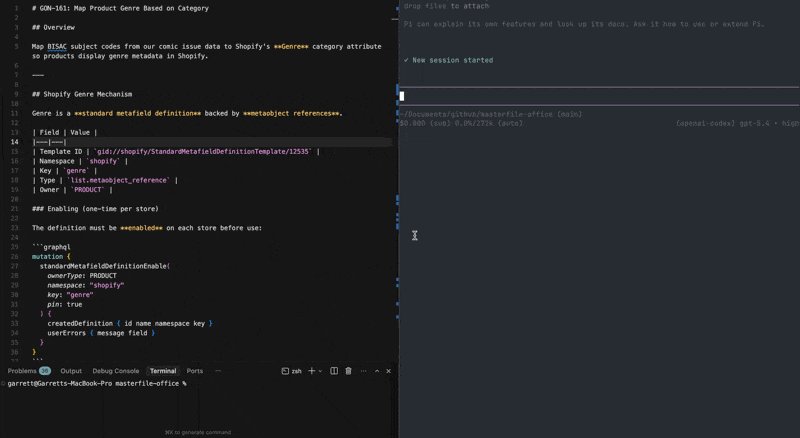Screen dimensions: 800x438
Task: Kill the terminal with trash icon
Action: pyautogui.click(x=348, y=371)
